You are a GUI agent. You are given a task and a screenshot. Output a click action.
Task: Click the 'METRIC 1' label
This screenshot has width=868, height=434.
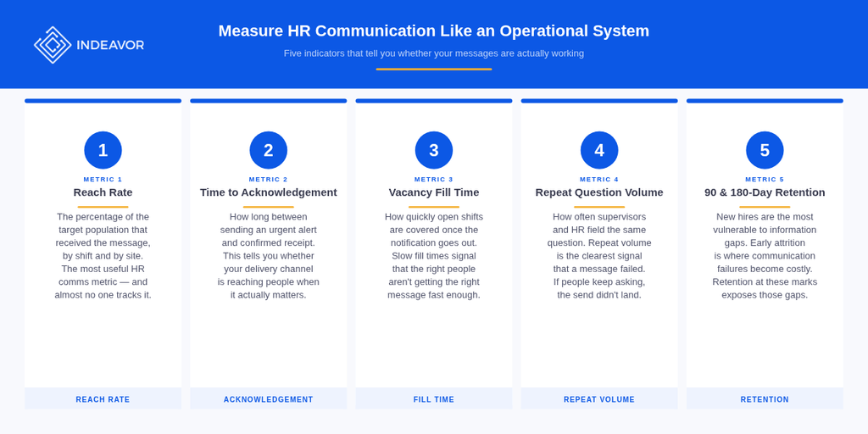coord(103,180)
